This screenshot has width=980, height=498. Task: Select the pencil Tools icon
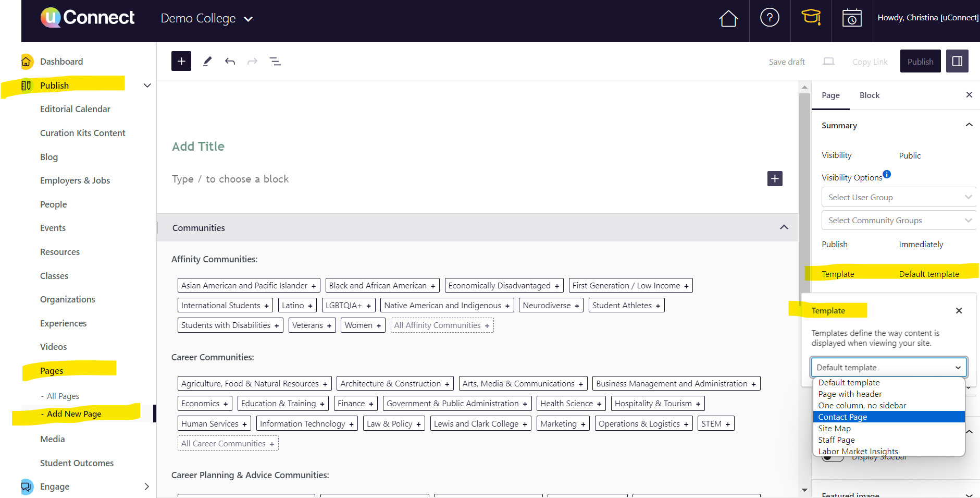[207, 62]
